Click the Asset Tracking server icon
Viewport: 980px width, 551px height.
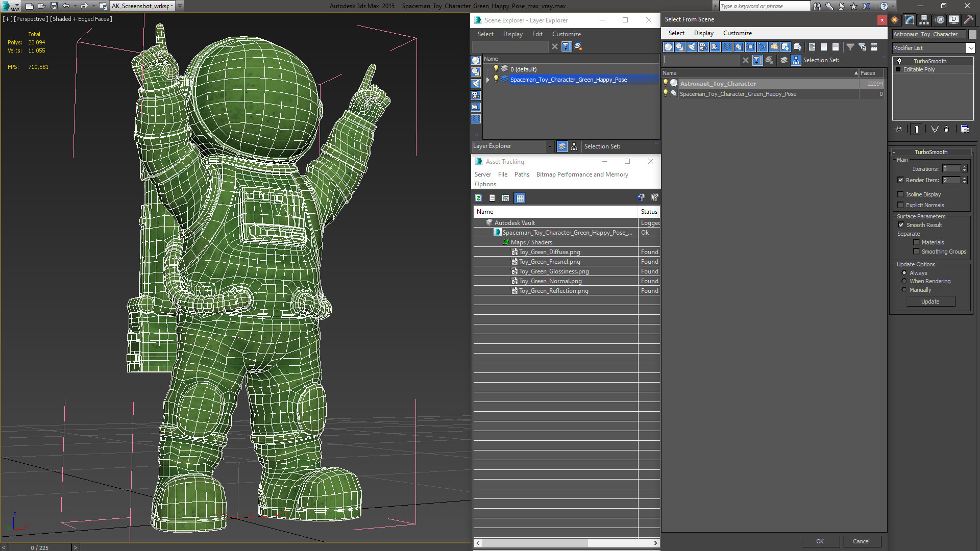[x=483, y=173]
